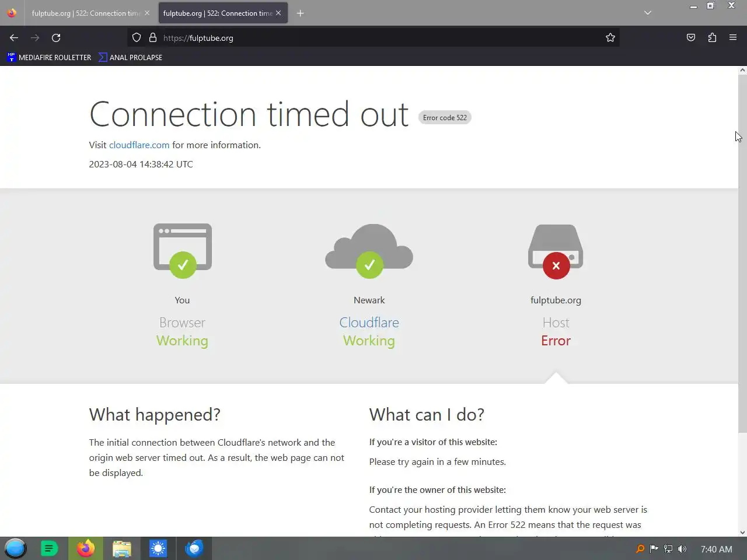747x560 pixels.
Task: Open the network tray icon
Action: pos(668,549)
